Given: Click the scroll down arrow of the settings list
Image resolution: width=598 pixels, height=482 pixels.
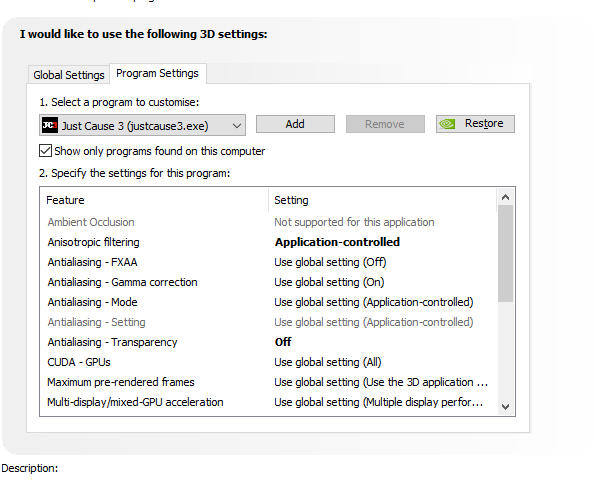Looking at the screenshot, I should point(506,406).
